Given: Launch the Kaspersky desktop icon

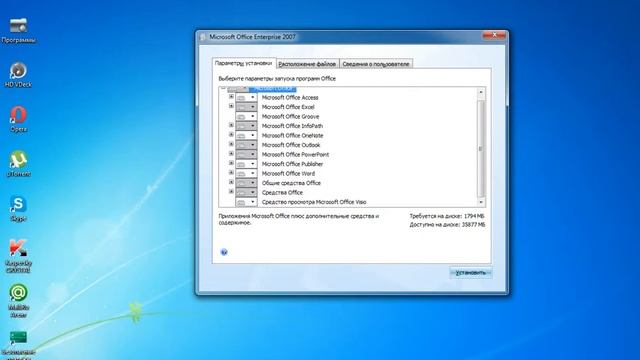Looking at the screenshot, I should pyautogui.click(x=18, y=256).
